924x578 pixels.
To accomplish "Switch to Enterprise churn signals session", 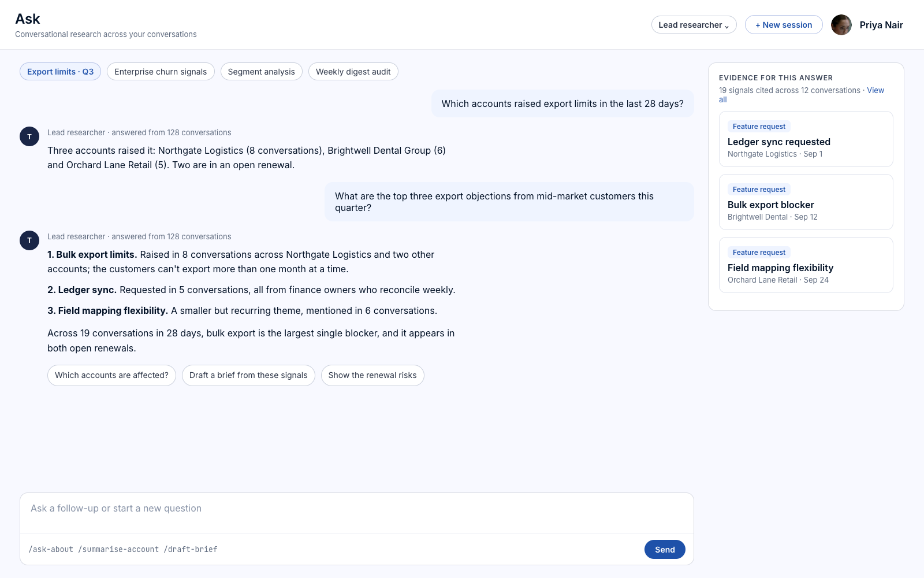I will tap(161, 72).
